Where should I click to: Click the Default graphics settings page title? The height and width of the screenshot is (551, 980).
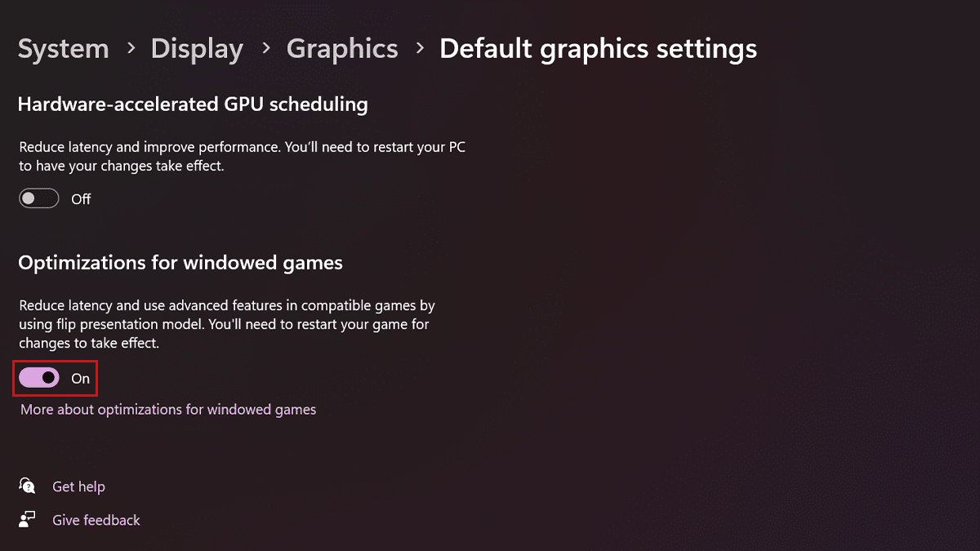click(598, 49)
